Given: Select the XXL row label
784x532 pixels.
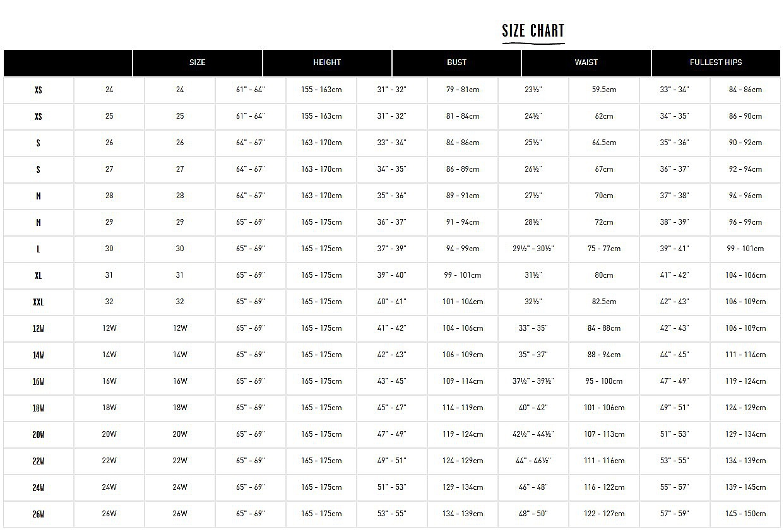Looking at the screenshot, I should (39, 302).
